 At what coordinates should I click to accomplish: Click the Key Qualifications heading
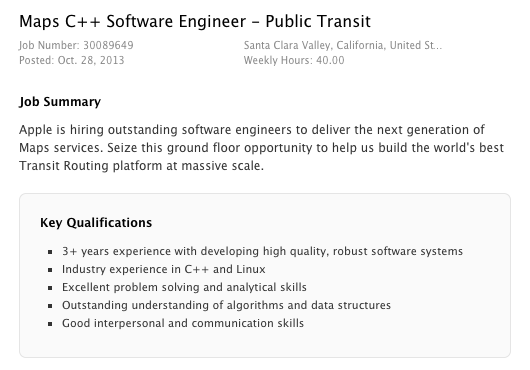point(96,223)
